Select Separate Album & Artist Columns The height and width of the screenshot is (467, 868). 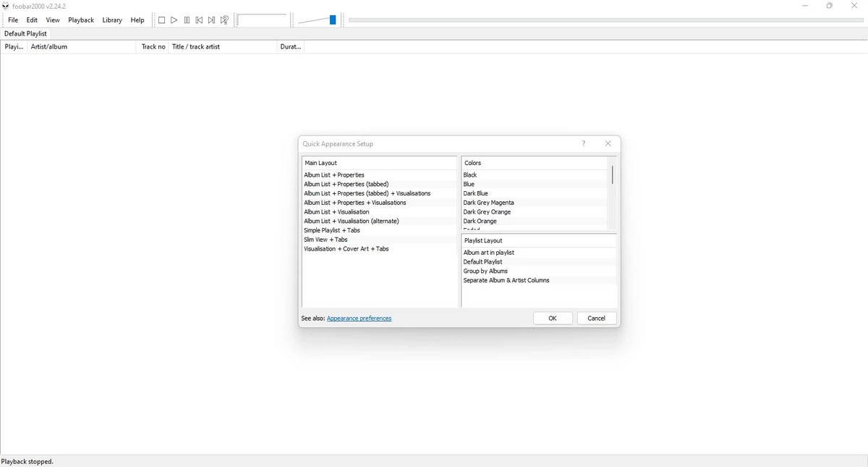click(539, 280)
